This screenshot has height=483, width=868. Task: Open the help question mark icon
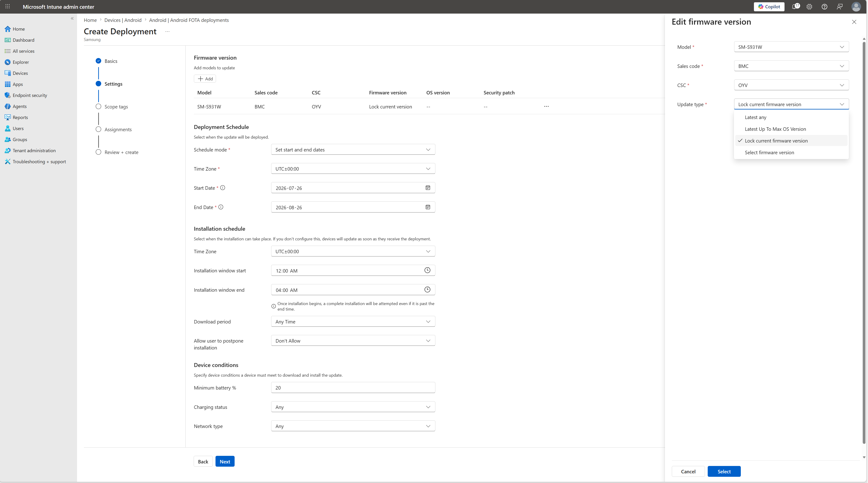coord(825,6)
